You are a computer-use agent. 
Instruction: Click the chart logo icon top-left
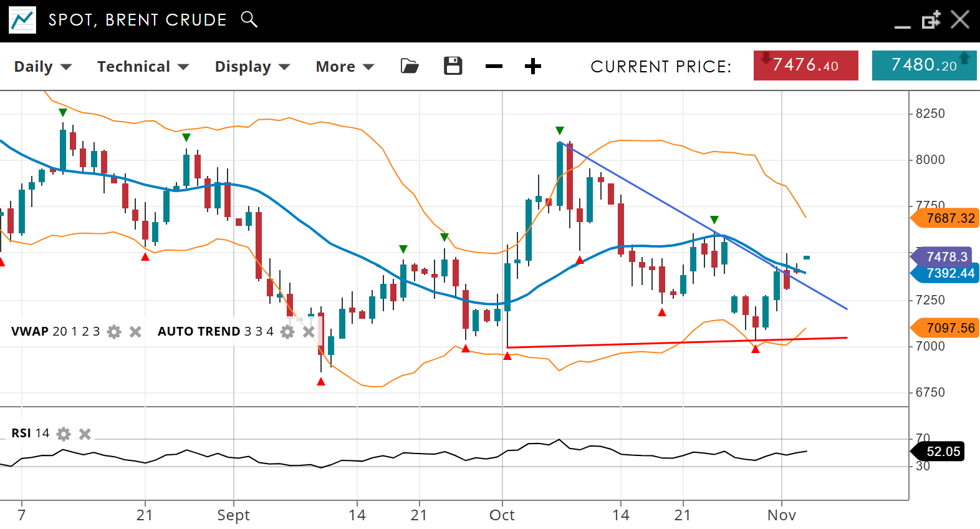click(x=22, y=20)
